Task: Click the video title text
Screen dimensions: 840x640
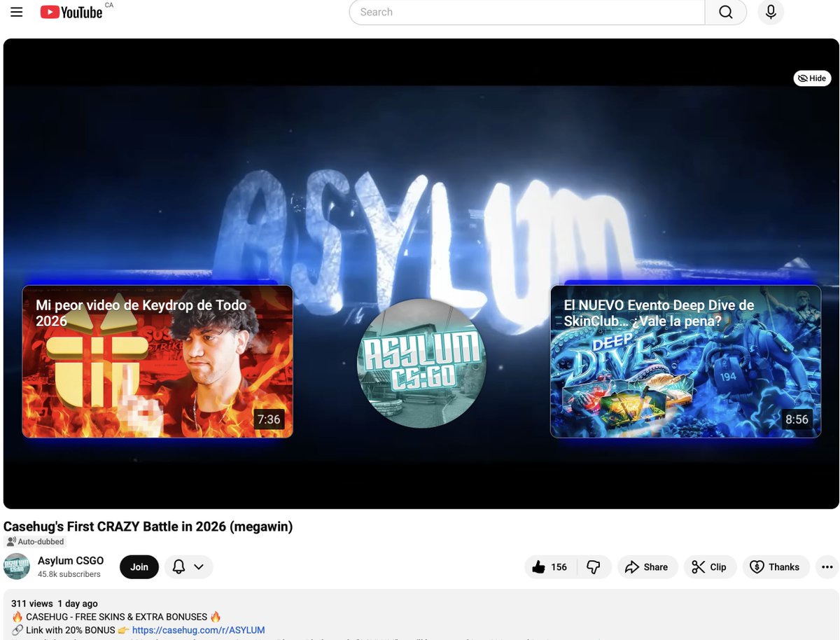Action: coord(148,527)
